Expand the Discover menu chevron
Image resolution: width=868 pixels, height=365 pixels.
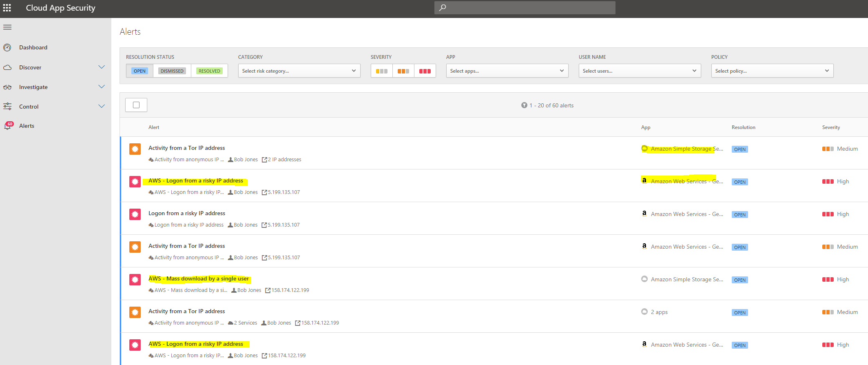tap(102, 67)
